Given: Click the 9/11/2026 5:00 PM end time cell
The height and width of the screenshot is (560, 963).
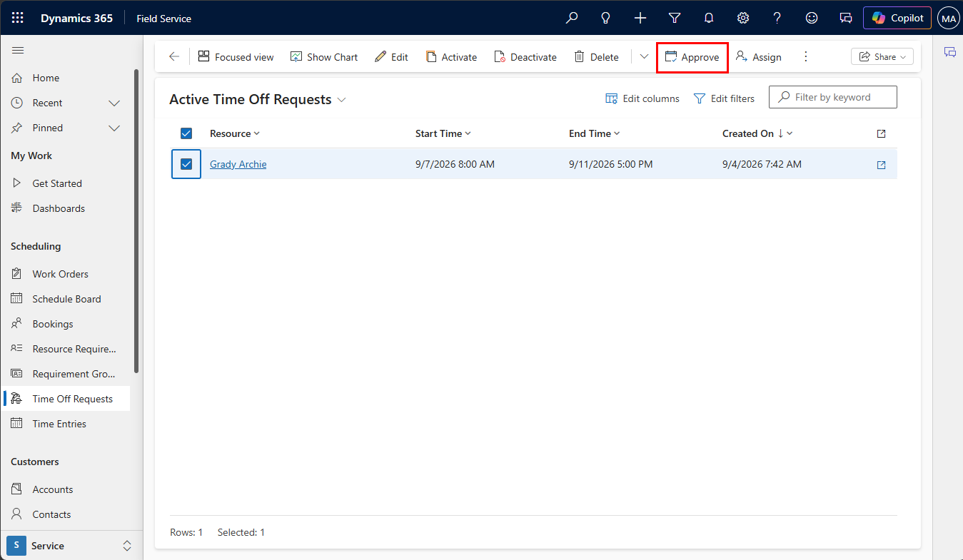Looking at the screenshot, I should (x=610, y=164).
